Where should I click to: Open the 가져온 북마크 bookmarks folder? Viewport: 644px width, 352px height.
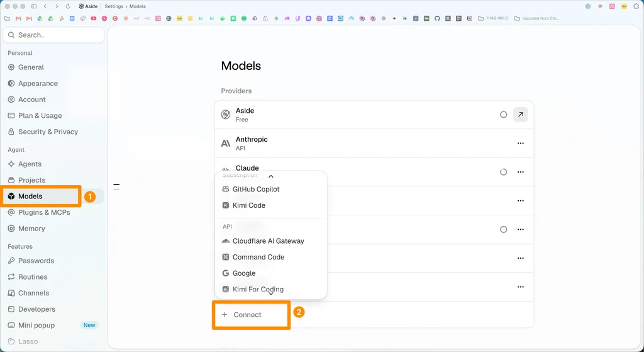[493, 18]
